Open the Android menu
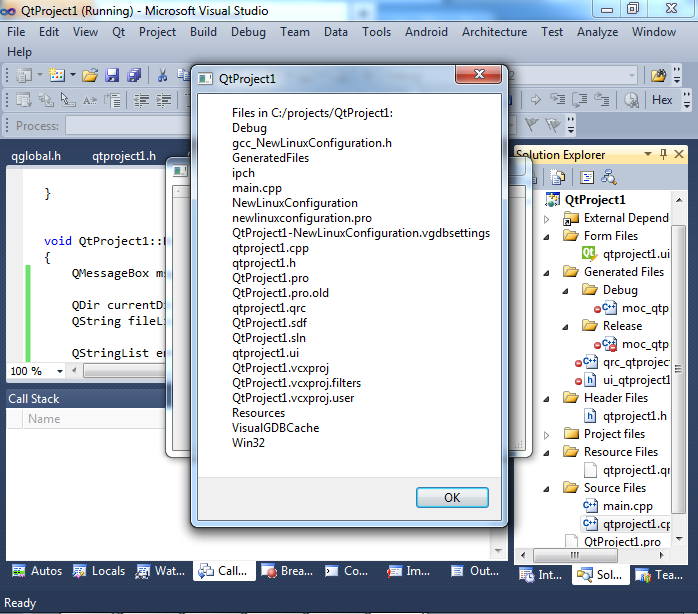 [426, 32]
